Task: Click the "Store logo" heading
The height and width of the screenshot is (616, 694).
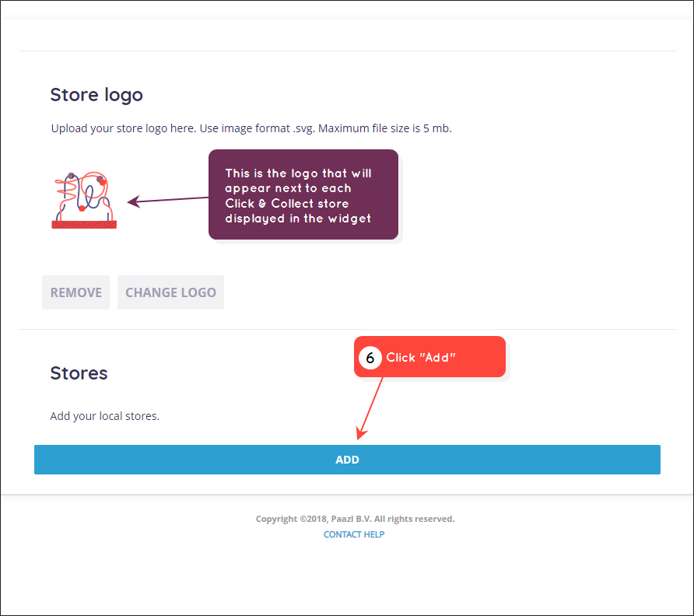Action: pyautogui.click(x=96, y=95)
